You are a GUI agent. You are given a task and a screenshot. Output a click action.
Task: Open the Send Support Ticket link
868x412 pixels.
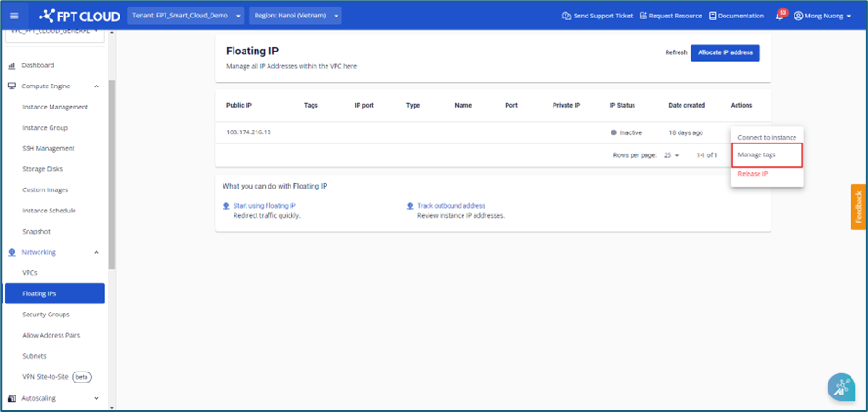(x=597, y=16)
